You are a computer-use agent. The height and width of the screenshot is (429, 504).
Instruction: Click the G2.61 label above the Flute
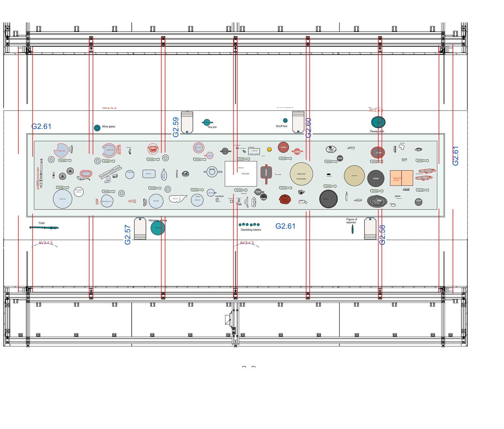tap(41, 126)
